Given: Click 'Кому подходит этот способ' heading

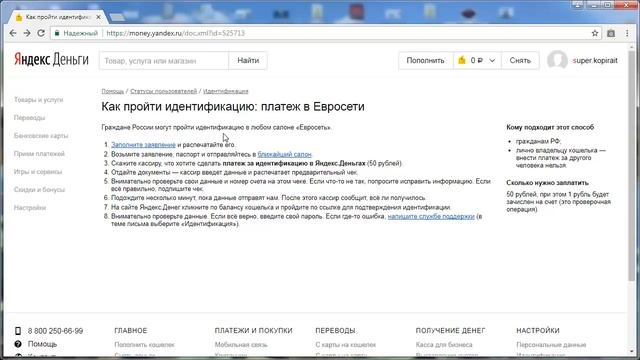Looking at the screenshot, I should pos(550,127).
